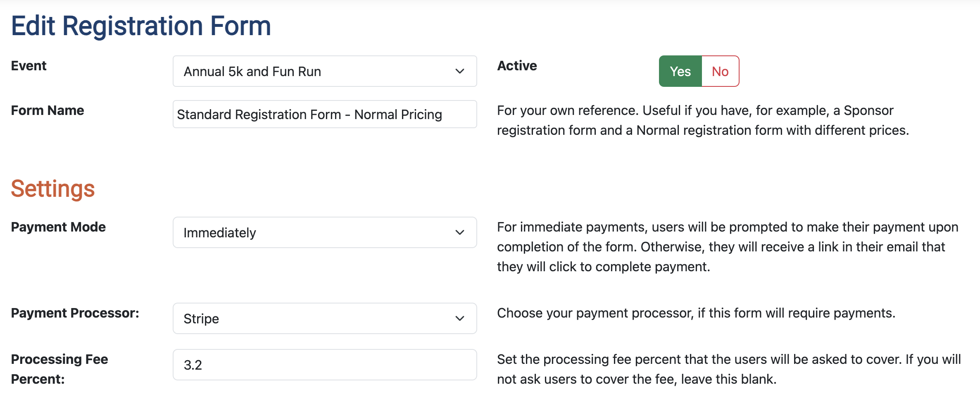Click the Event field label

point(29,66)
